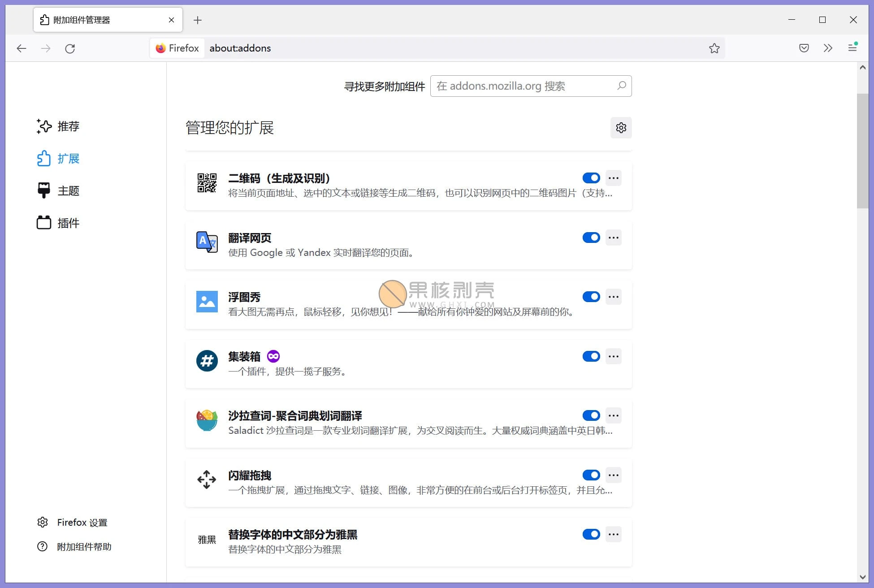Open the three-dot menu for 沙拉查词

point(613,415)
